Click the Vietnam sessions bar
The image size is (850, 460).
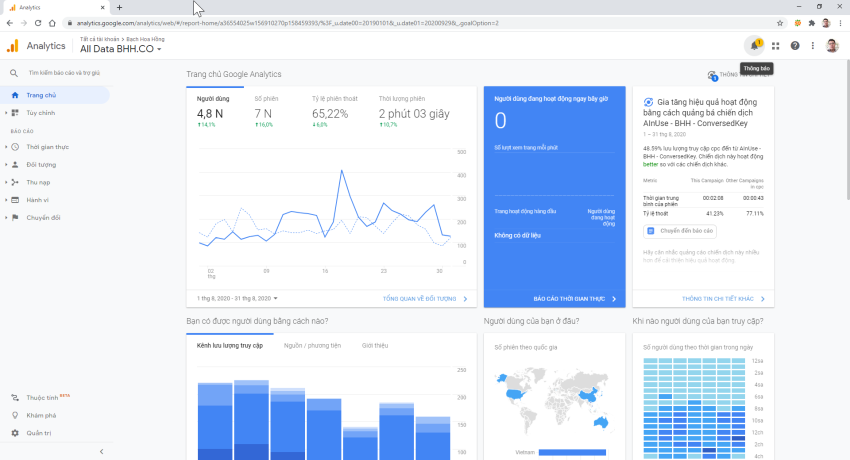tap(572, 452)
